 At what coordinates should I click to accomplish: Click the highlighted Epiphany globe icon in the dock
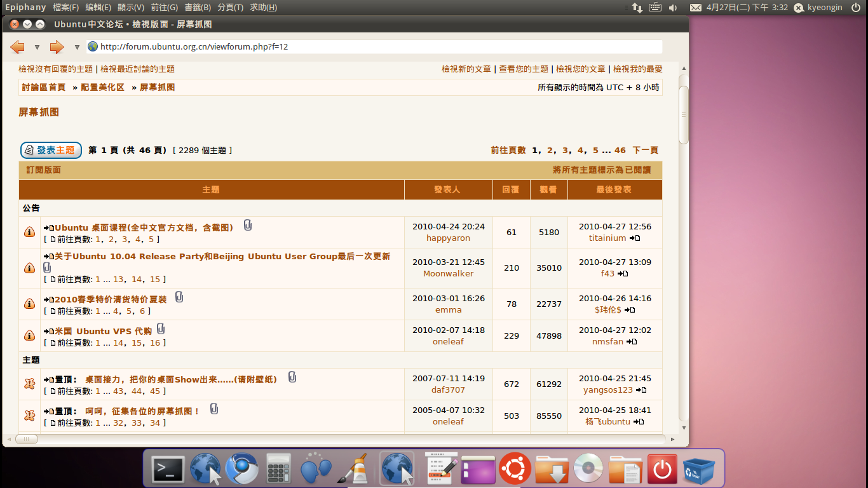tap(397, 470)
